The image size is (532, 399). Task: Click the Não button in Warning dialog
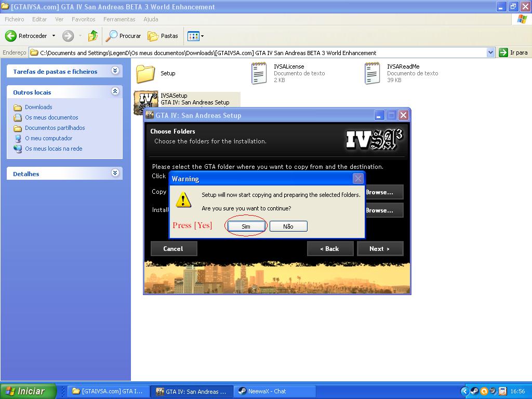coord(288,227)
